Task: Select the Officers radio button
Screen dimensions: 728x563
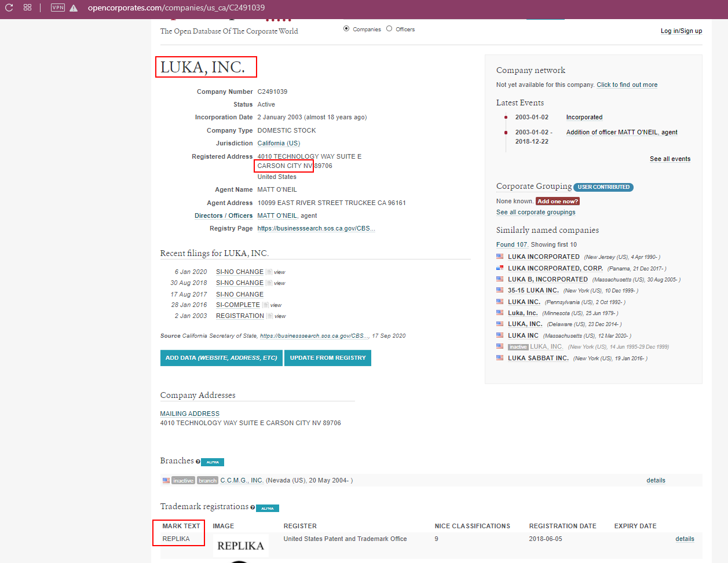Action: (x=389, y=28)
